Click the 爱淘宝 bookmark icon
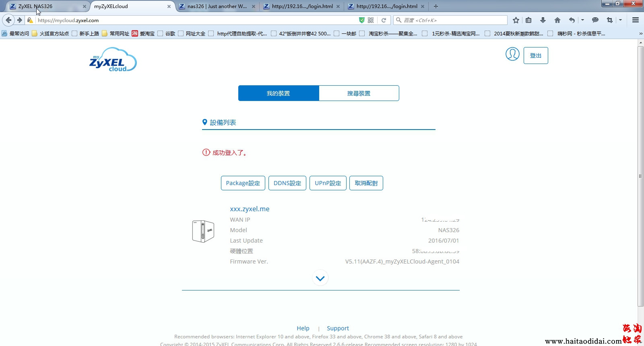 [135, 33]
